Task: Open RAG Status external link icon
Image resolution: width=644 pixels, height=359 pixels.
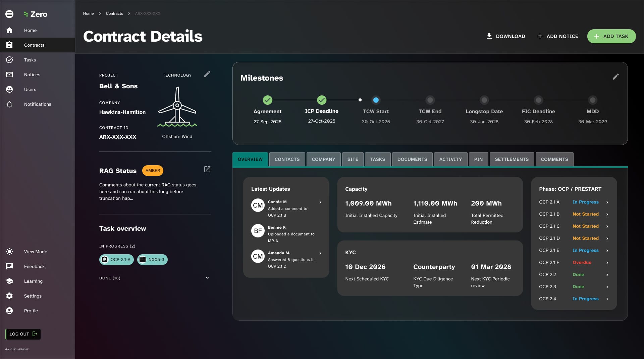Action: 207,169
